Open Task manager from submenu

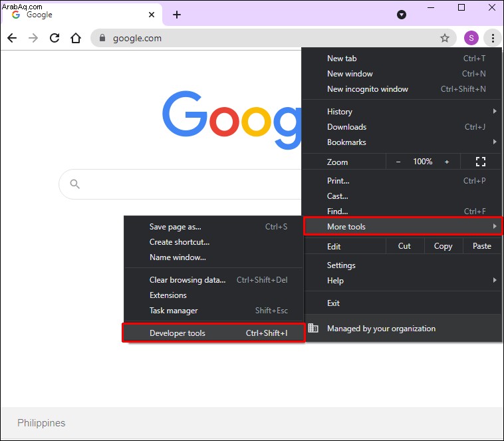213,311
